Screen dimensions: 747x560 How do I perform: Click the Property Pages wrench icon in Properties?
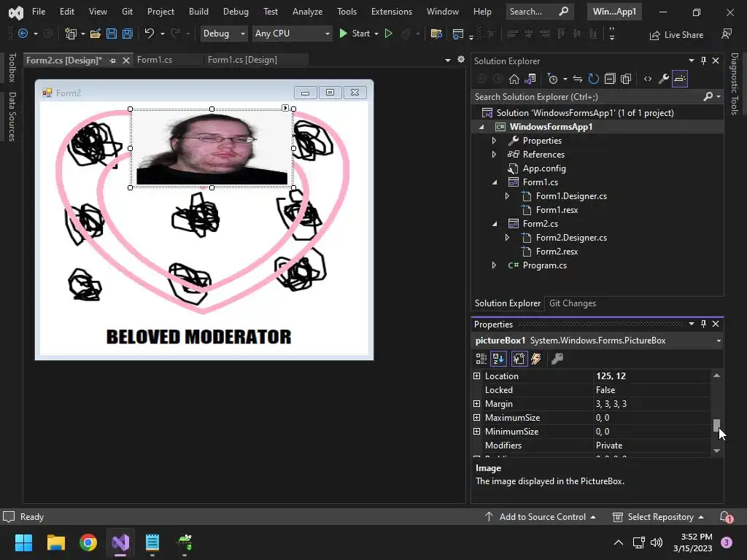557,359
